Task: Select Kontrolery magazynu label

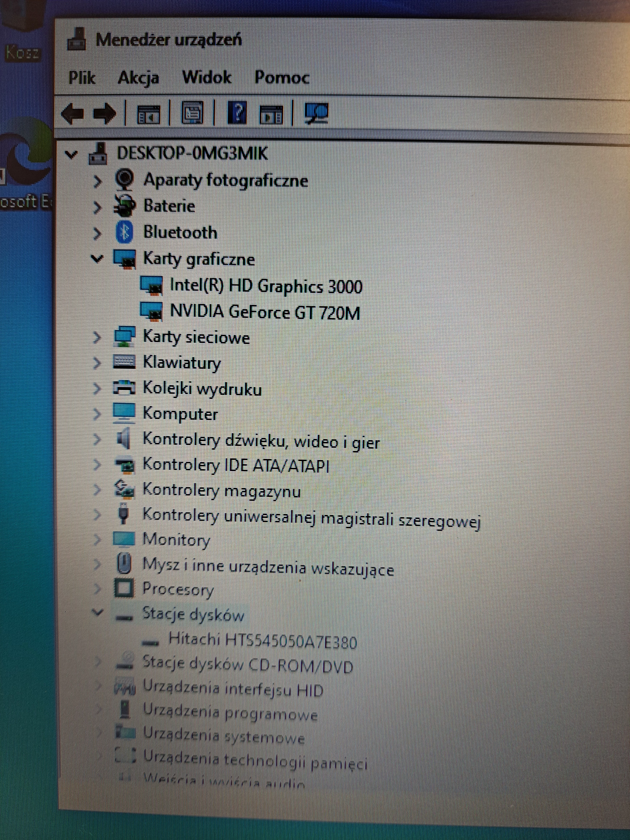Action: [221, 491]
